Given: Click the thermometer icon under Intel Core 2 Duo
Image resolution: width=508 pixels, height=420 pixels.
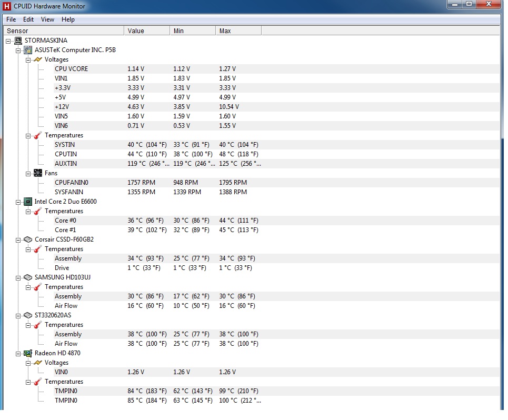Looking at the screenshot, I should coord(38,211).
